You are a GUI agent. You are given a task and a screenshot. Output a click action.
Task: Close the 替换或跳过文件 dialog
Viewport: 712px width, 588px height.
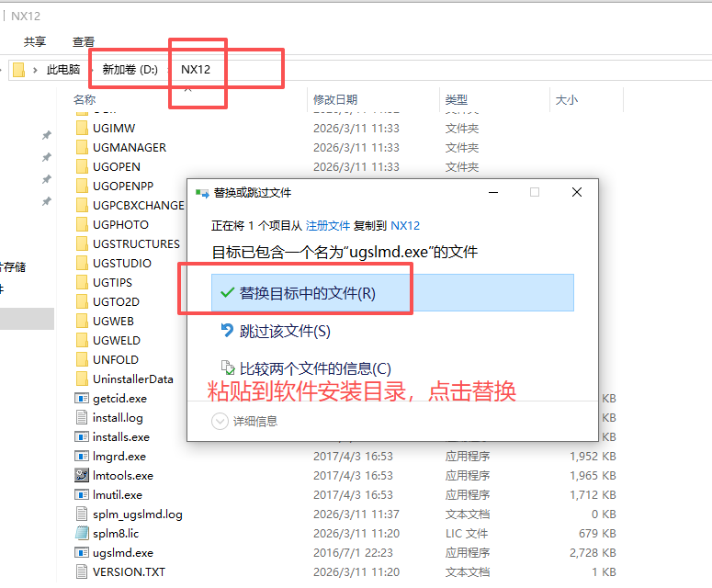577,193
